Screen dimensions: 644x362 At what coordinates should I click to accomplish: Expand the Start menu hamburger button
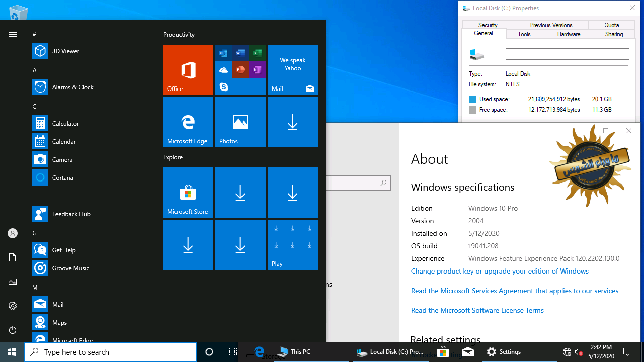pos(13,34)
